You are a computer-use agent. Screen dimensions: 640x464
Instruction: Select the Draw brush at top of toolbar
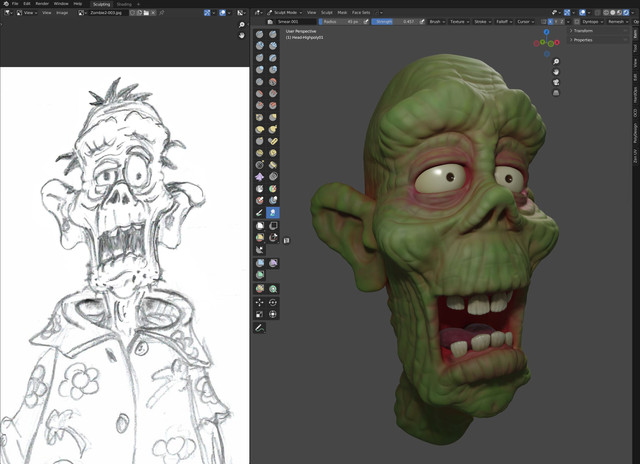click(x=260, y=34)
